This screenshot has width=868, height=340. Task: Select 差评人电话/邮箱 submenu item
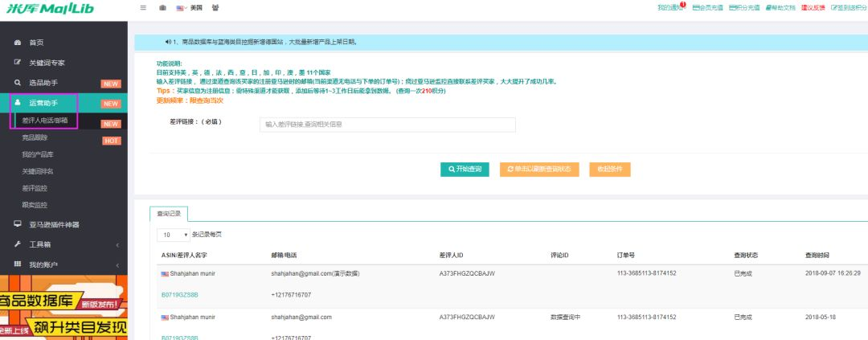point(45,120)
